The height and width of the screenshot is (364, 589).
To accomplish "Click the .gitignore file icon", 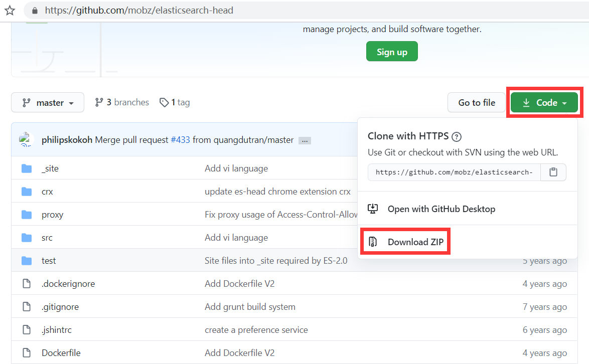I will (x=27, y=306).
